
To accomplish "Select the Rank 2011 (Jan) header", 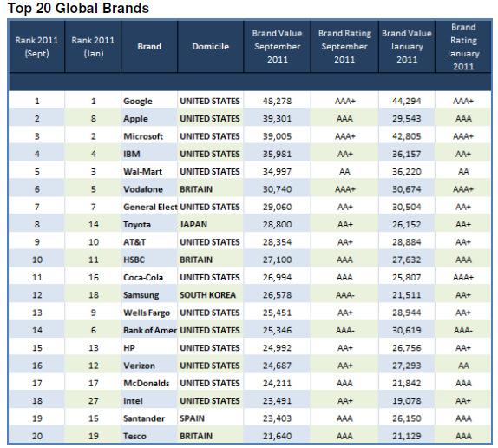I will pyautogui.click(x=93, y=47).
